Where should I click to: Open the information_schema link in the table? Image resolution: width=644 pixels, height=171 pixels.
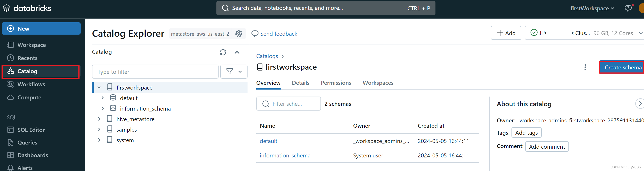(285, 155)
